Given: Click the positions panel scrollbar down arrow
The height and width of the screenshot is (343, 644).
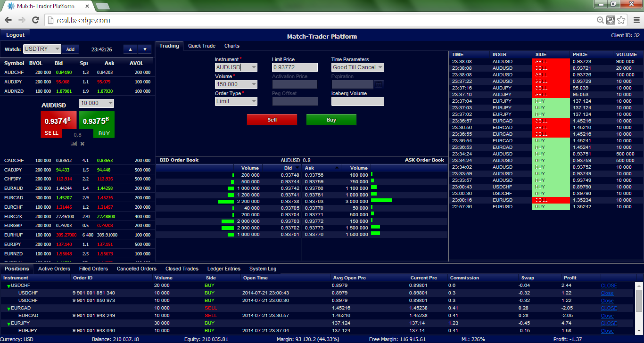Looking at the screenshot, I should (639, 331).
